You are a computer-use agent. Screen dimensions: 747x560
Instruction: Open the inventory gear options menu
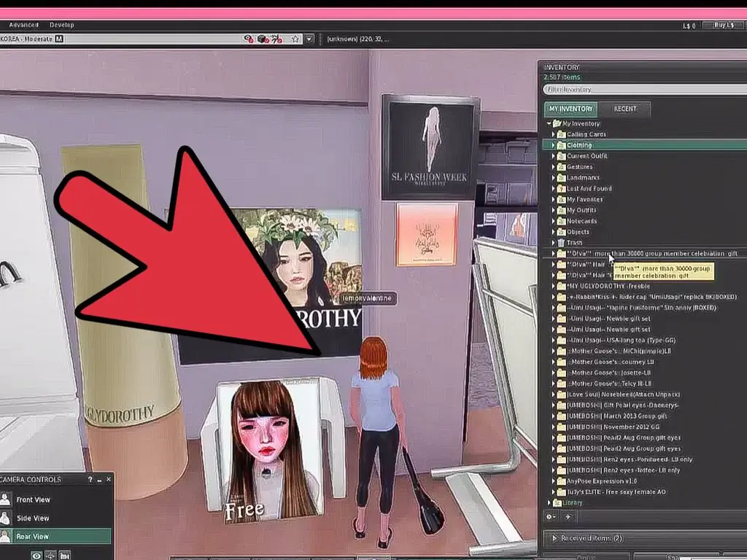pyautogui.click(x=551, y=517)
